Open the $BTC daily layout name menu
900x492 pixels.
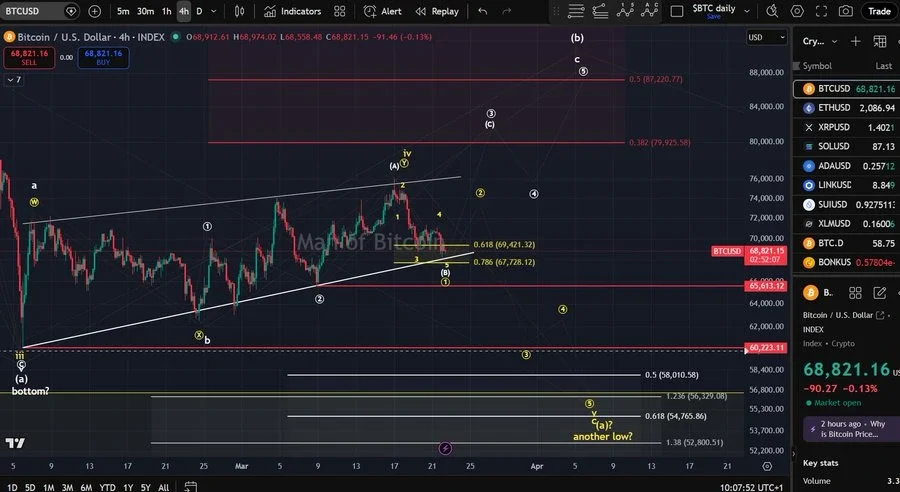(x=713, y=9)
